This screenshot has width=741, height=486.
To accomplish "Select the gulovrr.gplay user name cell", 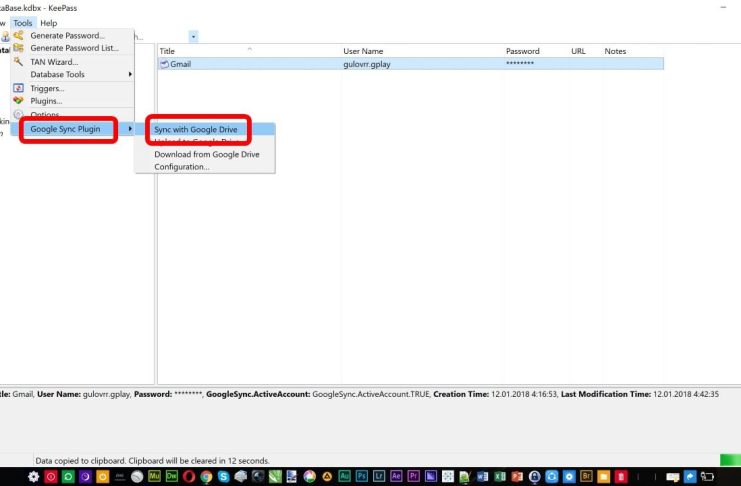I will (x=367, y=64).
